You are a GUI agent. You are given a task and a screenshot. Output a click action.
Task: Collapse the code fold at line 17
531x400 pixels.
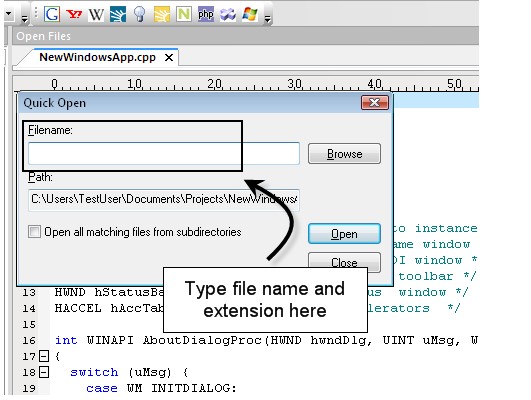[x=44, y=356]
